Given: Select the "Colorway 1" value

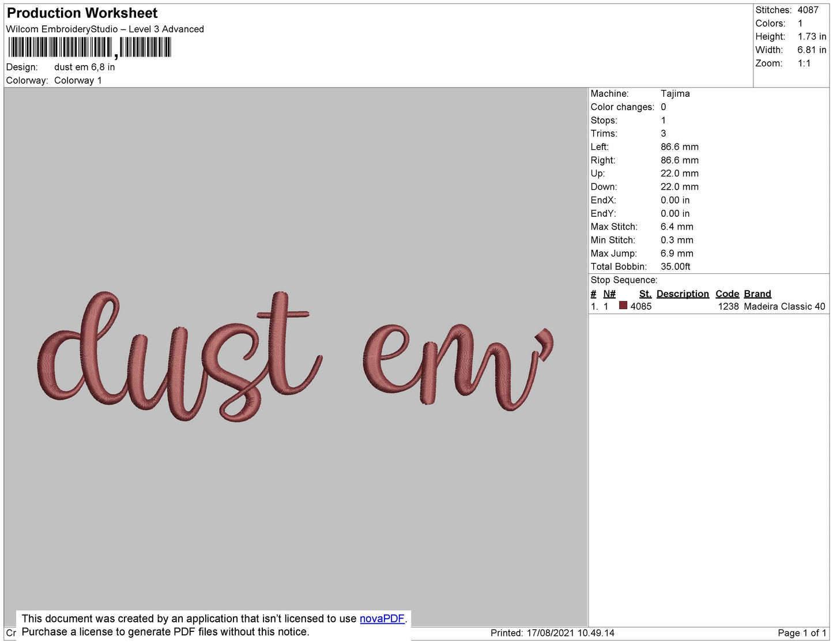Looking at the screenshot, I should click(78, 81).
